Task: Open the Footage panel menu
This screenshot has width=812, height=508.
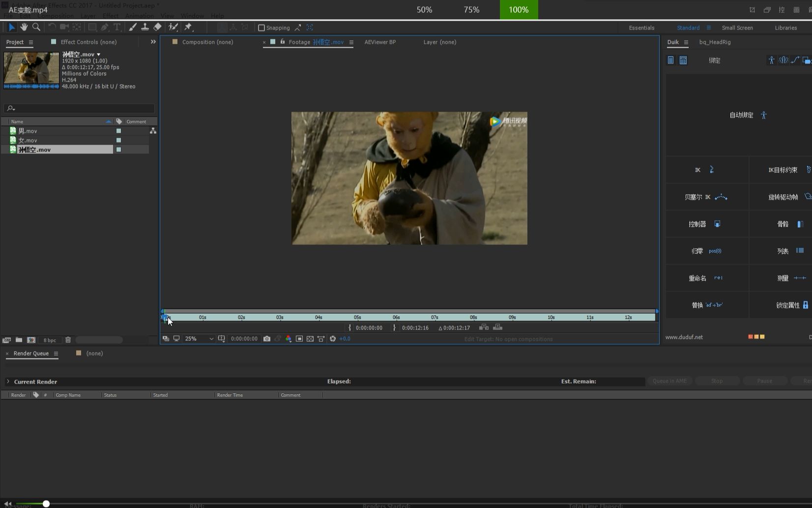Action: pos(351,42)
